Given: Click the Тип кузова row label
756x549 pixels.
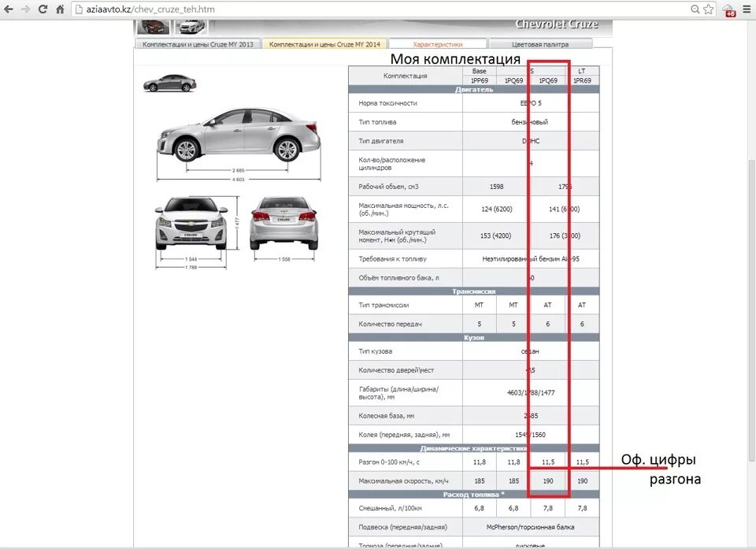Looking at the screenshot, I should [375, 351].
